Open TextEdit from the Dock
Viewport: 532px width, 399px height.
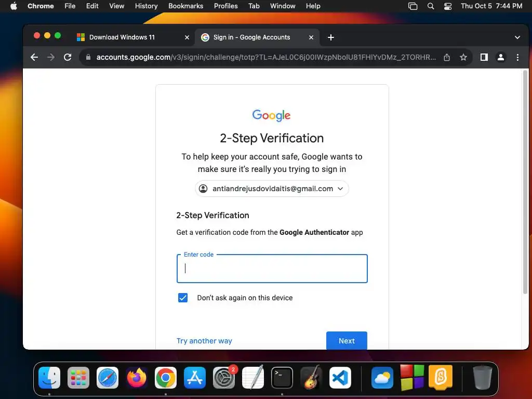pos(253,377)
